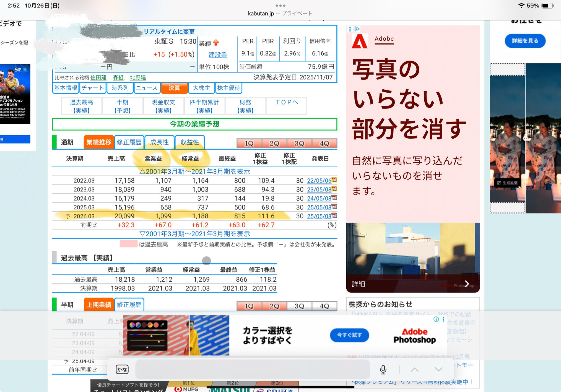Open PDF icon beside 24/05/08
Screen dimensions: 561x392
(x=334, y=198)
